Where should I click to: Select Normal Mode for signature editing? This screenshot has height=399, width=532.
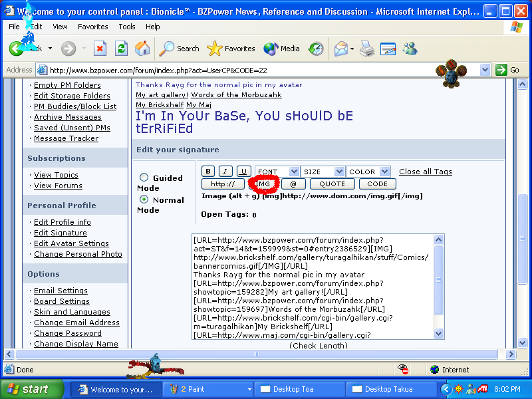pyautogui.click(x=144, y=198)
